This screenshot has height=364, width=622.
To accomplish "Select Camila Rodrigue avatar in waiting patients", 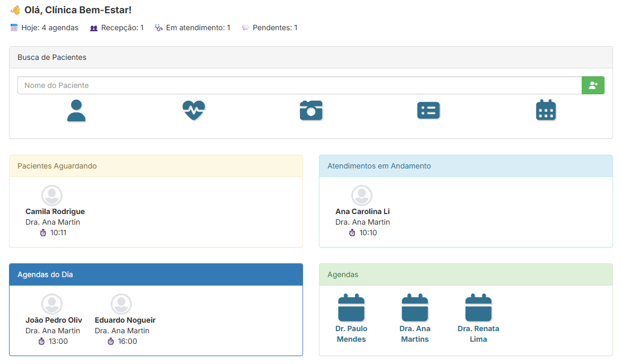I will [52, 196].
